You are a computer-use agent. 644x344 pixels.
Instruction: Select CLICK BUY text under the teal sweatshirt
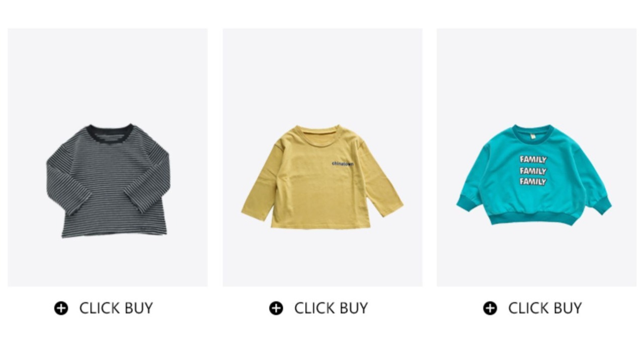tap(545, 308)
